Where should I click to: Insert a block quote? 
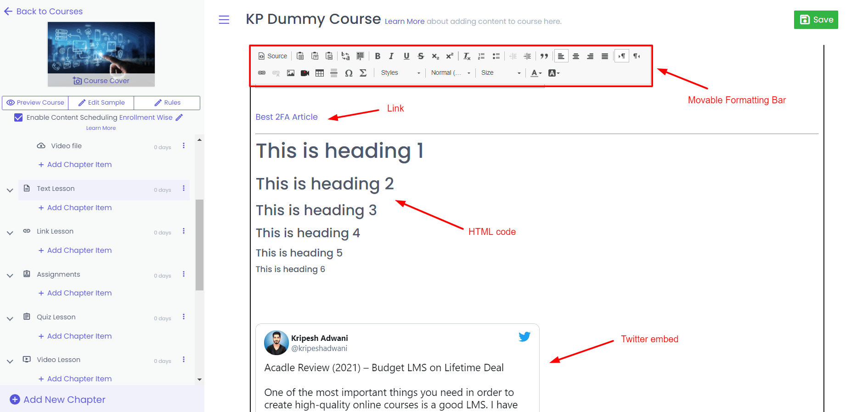[544, 56]
